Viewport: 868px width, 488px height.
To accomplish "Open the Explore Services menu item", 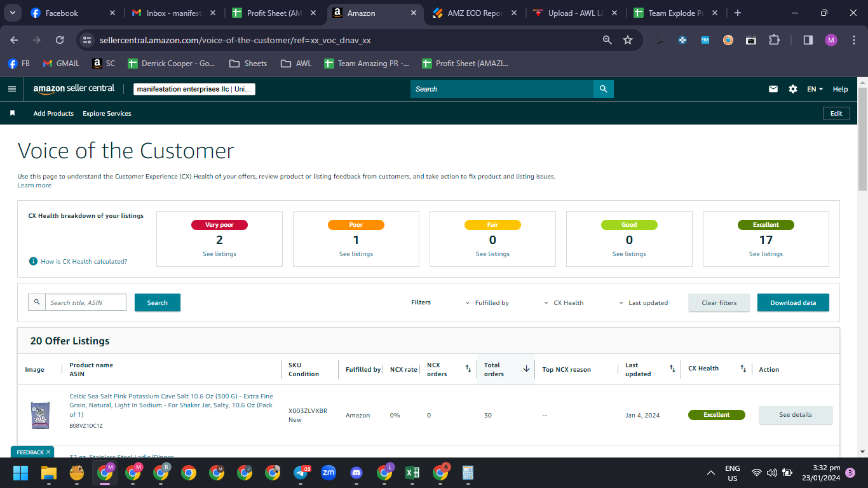I will 107,114.
